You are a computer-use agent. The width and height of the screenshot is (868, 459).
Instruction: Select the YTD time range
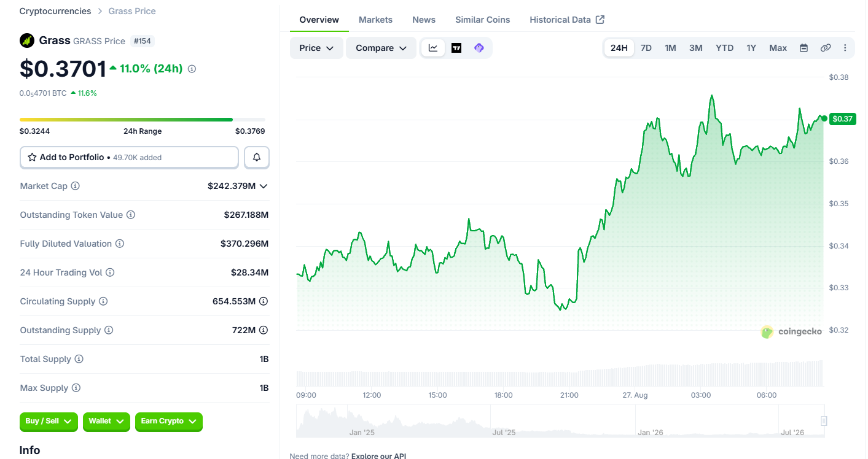724,48
